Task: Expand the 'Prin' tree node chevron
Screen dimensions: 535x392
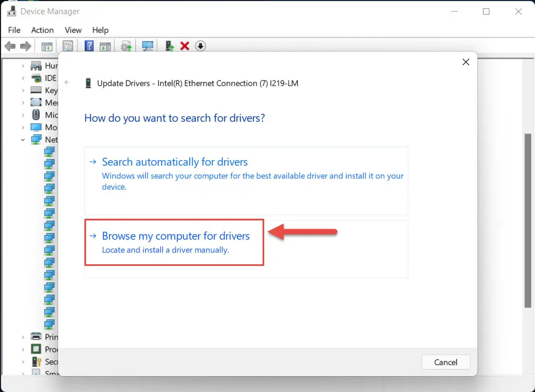Action: point(23,337)
